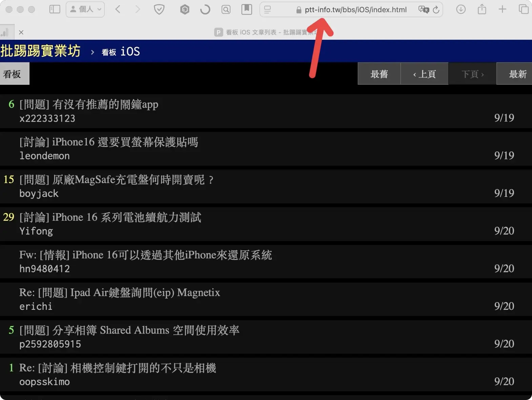Viewport: 532px width, 400px height.
Task: Click the push count 6
Action: 11,104
